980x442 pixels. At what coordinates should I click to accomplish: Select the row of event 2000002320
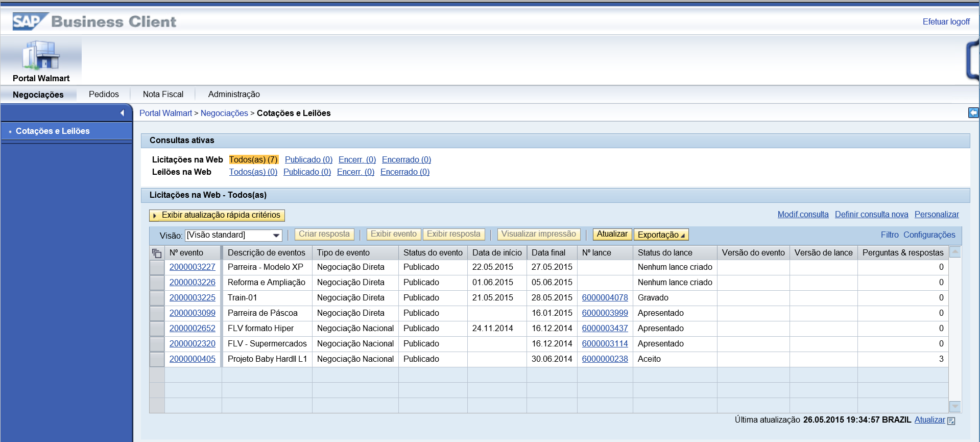pyautogui.click(x=157, y=344)
